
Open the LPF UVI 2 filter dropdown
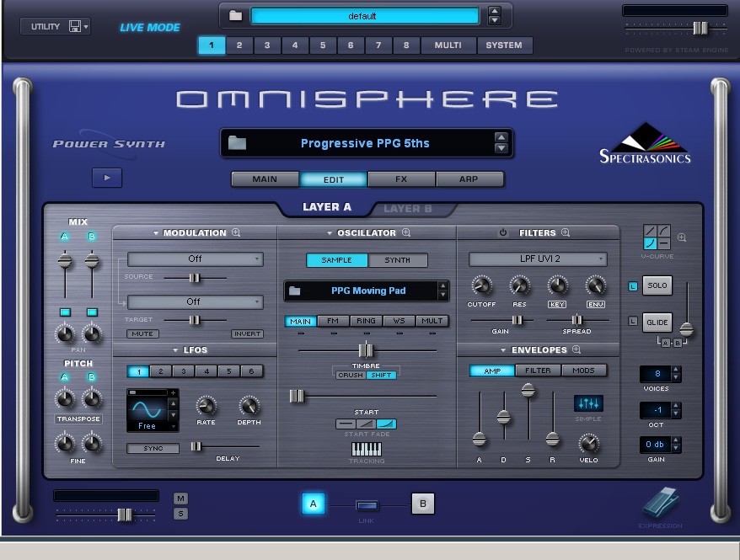click(x=538, y=259)
